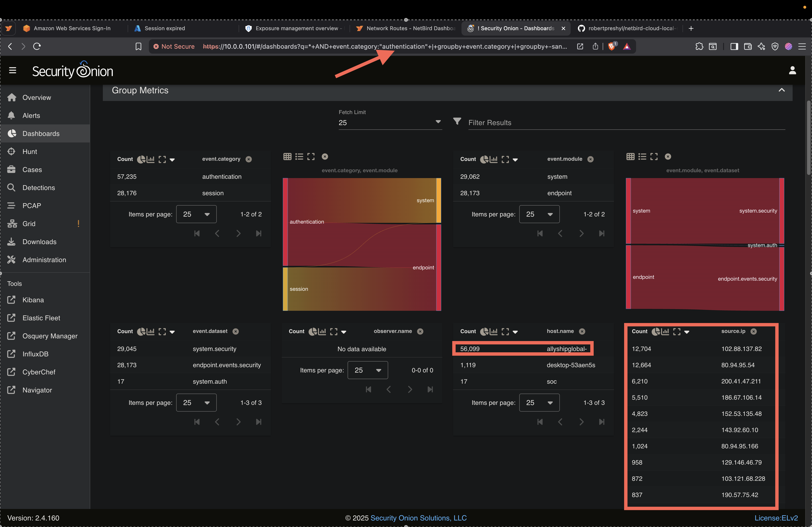Close the event.module, event.dataset Sankey chart
Viewport: 812px width, 527px height.
[x=668, y=156]
